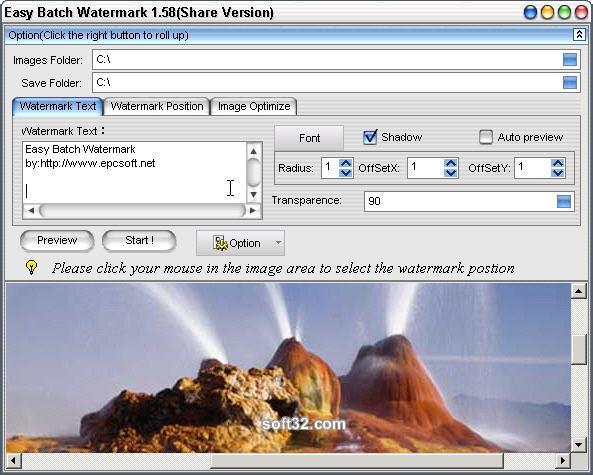Click the watermark text box down arrow
This screenshot has width=593, height=475.
pyautogui.click(x=253, y=195)
